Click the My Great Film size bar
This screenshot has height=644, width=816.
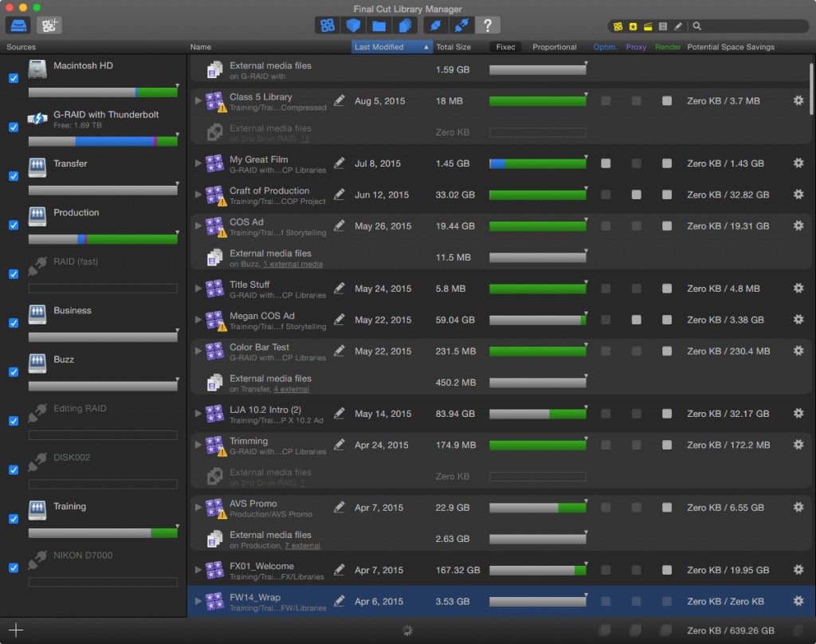538,163
